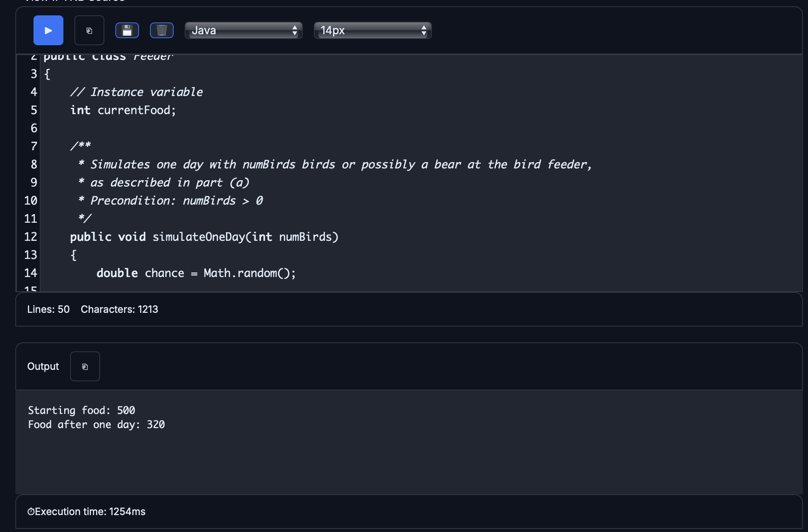Click the copy icon beside Output
The height and width of the screenshot is (532, 808).
point(85,366)
